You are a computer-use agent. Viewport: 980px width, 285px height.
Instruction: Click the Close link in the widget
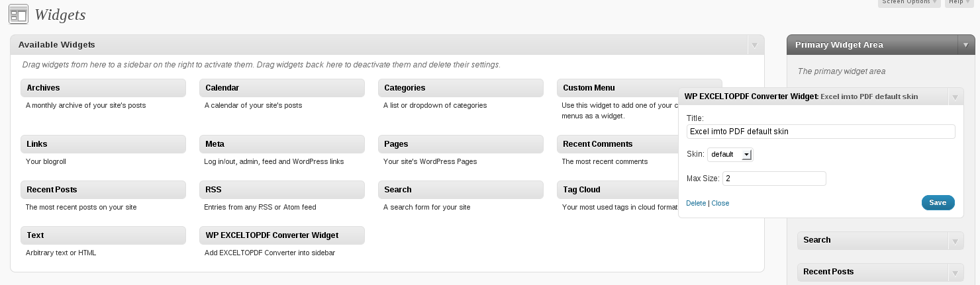[x=720, y=203]
